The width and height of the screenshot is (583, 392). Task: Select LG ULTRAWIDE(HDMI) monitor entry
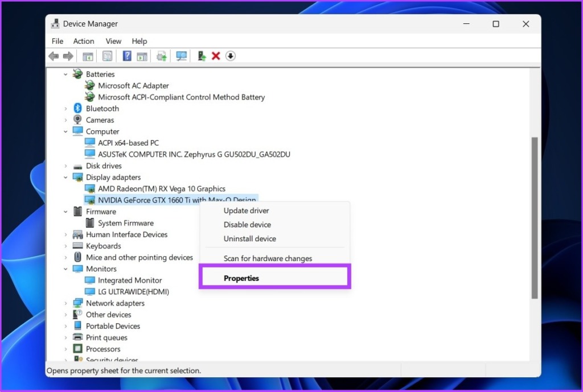pos(133,292)
